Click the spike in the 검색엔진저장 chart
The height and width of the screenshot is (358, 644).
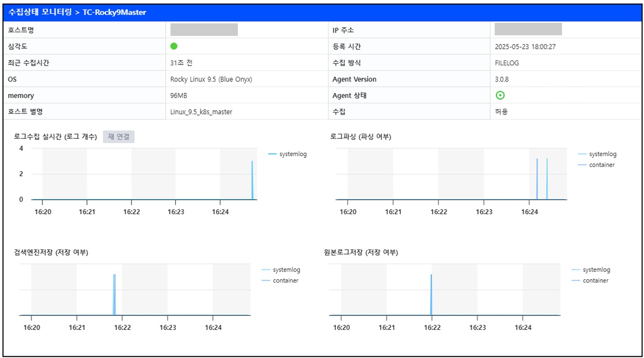[114, 293]
